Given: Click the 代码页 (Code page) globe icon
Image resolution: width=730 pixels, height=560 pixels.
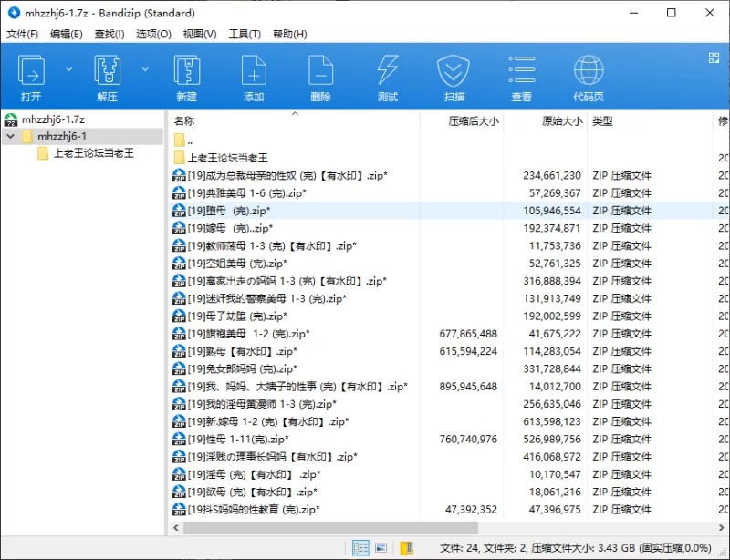Looking at the screenshot, I should click(588, 78).
